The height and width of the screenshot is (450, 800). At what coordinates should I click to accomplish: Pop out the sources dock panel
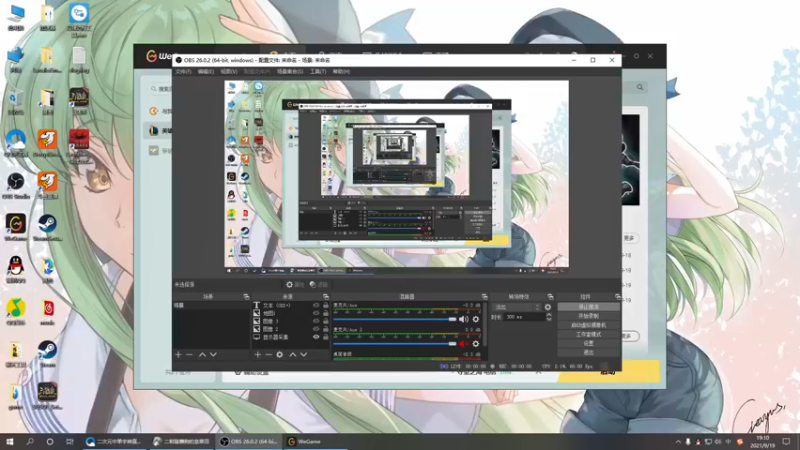[326, 296]
